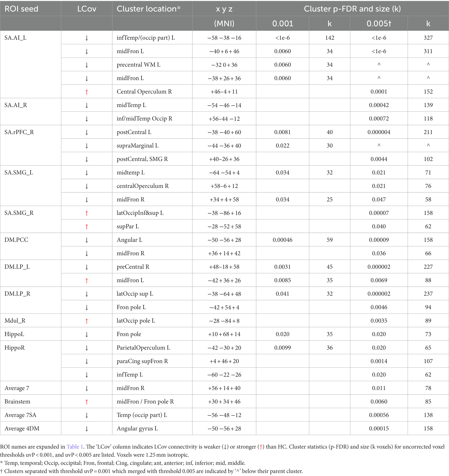Click the p-FDR value 0.00046
The width and height of the screenshot is (449, 476).
(x=282, y=240)
